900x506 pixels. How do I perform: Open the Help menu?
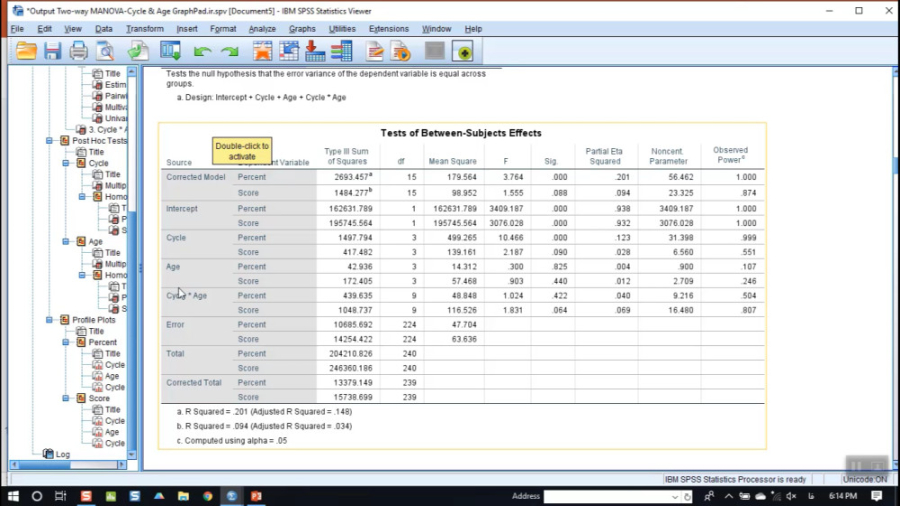click(x=473, y=29)
